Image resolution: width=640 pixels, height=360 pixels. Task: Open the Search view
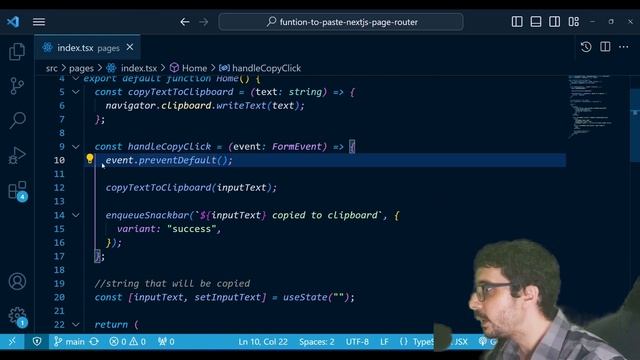[x=17, y=120]
